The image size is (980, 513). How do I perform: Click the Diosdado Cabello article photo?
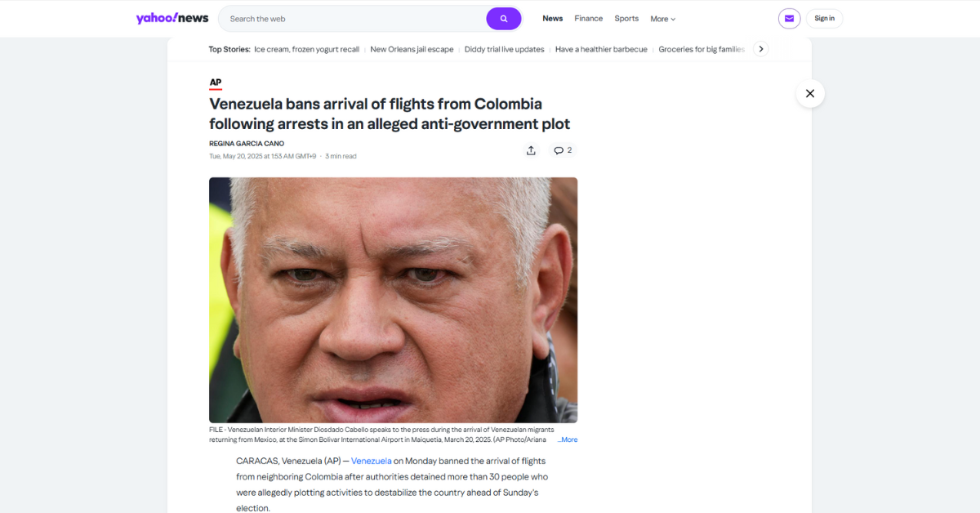pyautogui.click(x=393, y=300)
